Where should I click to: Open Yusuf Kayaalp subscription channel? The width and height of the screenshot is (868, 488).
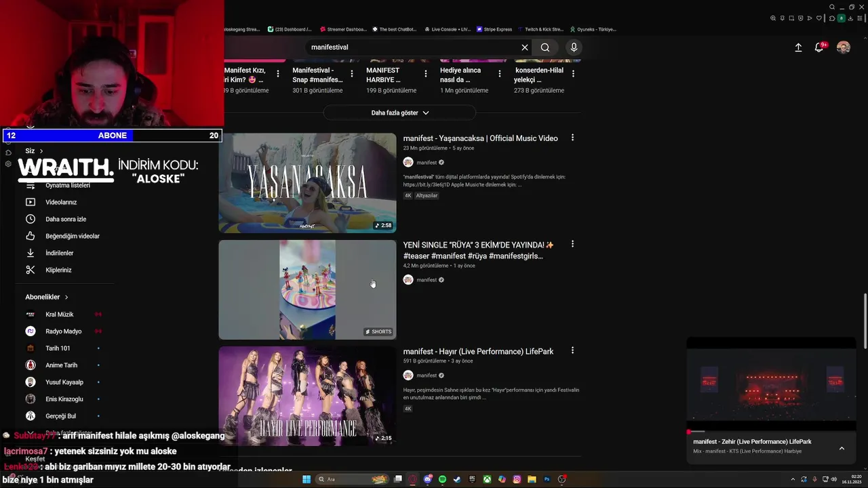tap(64, 382)
